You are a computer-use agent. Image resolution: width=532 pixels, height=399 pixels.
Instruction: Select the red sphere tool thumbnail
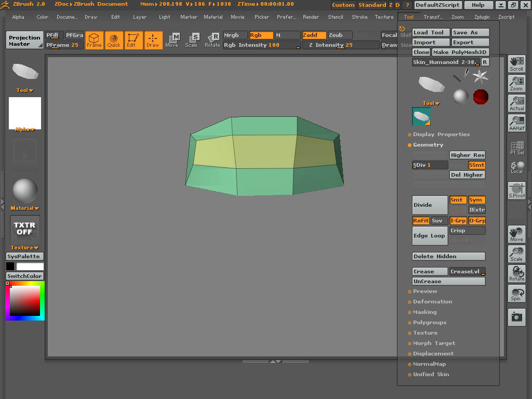point(481,97)
